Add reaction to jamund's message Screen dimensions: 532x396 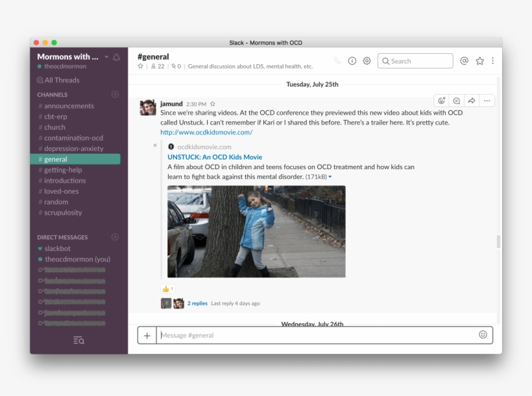click(x=441, y=100)
